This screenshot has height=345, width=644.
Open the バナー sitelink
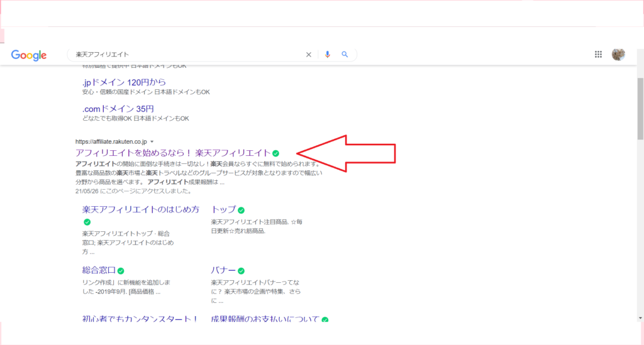[x=223, y=270]
